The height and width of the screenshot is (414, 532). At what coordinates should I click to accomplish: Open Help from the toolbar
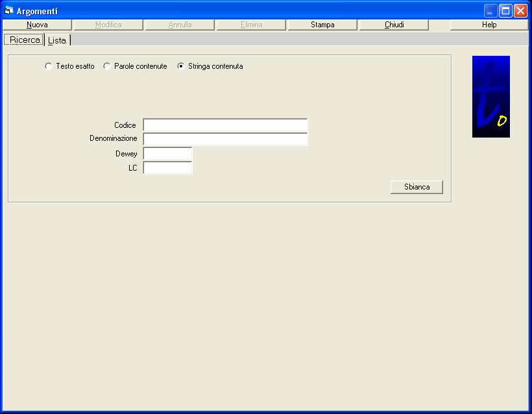[489, 25]
